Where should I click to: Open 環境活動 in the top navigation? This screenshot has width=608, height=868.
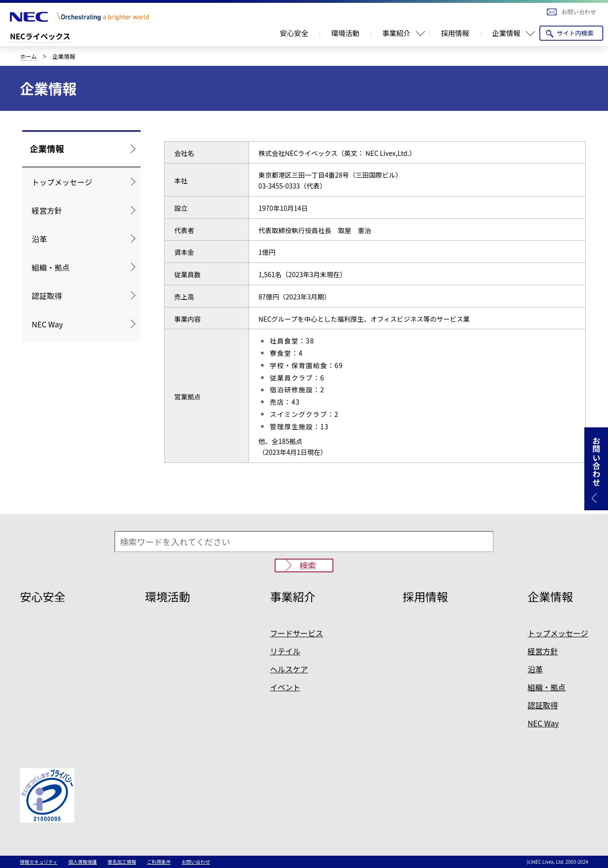point(345,34)
